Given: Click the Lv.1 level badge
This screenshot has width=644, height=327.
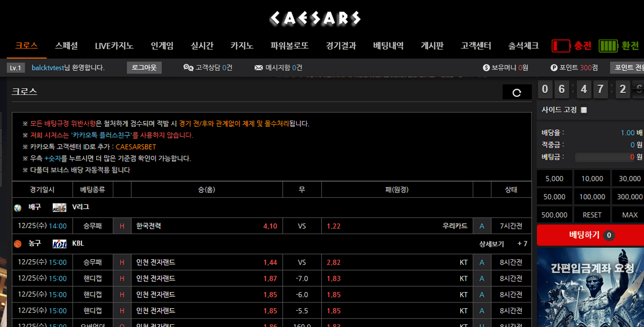Looking at the screenshot, I should click(16, 68).
